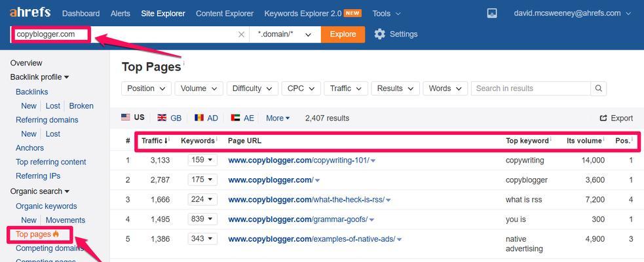Click the orange Explore button
Screen dimensions: 644x262
pos(343,35)
